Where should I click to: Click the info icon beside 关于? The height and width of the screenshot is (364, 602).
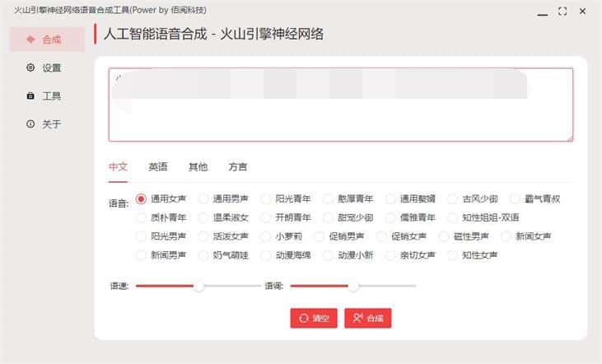tap(30, 124)
